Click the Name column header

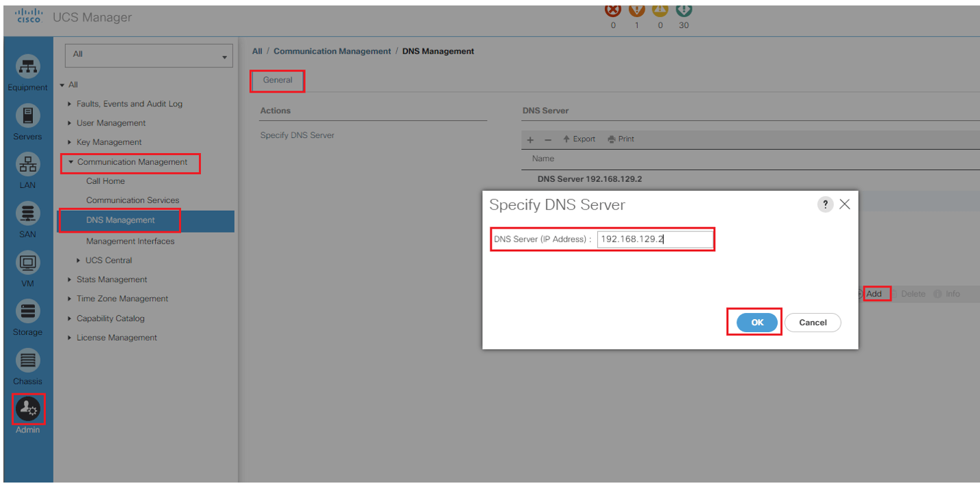tap(543, 159)
